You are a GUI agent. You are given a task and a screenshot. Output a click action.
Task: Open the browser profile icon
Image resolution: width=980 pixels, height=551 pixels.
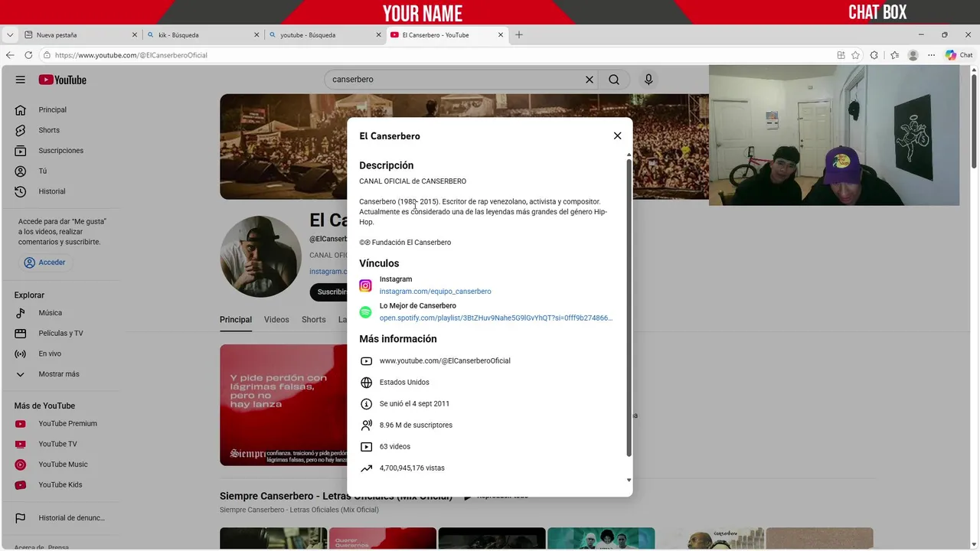[913, 55]
